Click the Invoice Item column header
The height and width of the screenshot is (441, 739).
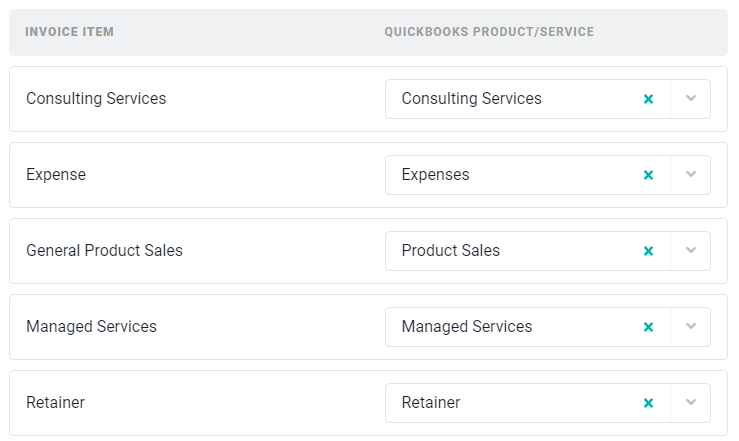(x=70, y=32)
